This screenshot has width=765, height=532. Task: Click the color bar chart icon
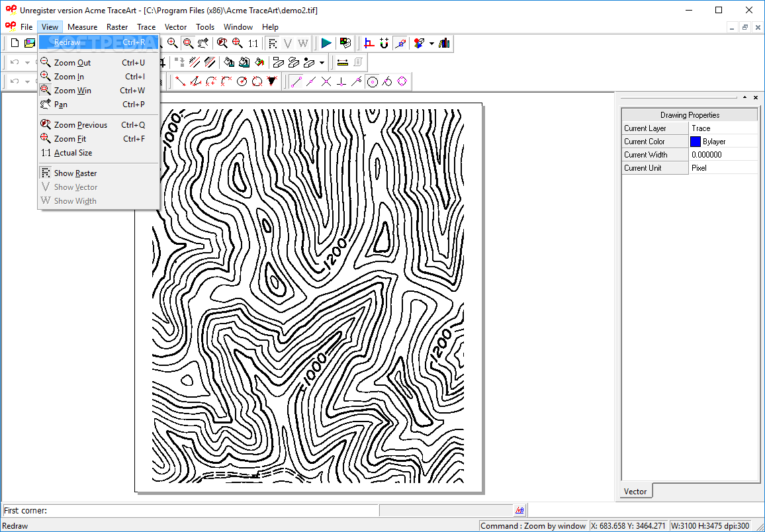[444, 43]
